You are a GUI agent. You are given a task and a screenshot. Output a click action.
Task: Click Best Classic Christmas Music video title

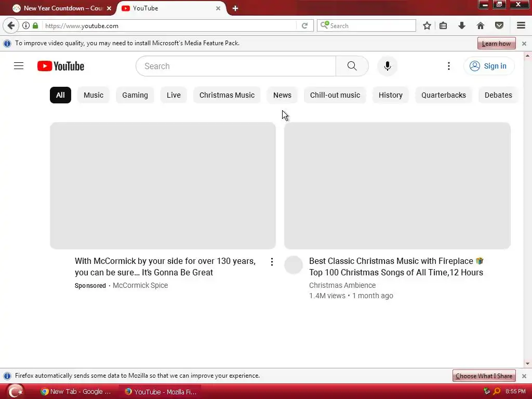tap(396, 267)
